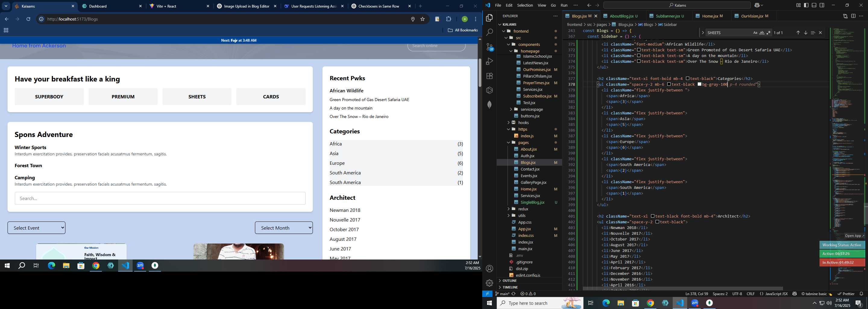Image resolution: width=868 pixels, height=309 pixels.
Task: Collapse the components folder
Action: point(529,44)
